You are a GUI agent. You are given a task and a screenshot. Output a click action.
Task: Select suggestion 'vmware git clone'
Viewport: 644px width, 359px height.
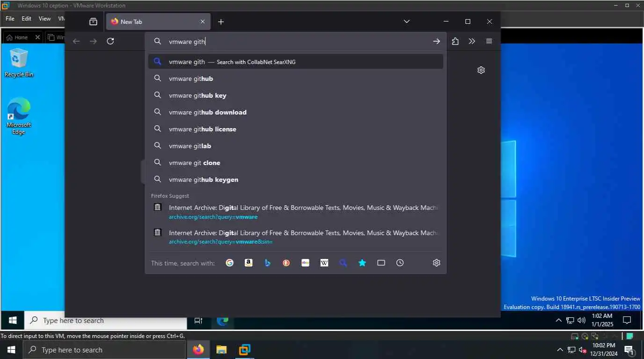(296, 163)
